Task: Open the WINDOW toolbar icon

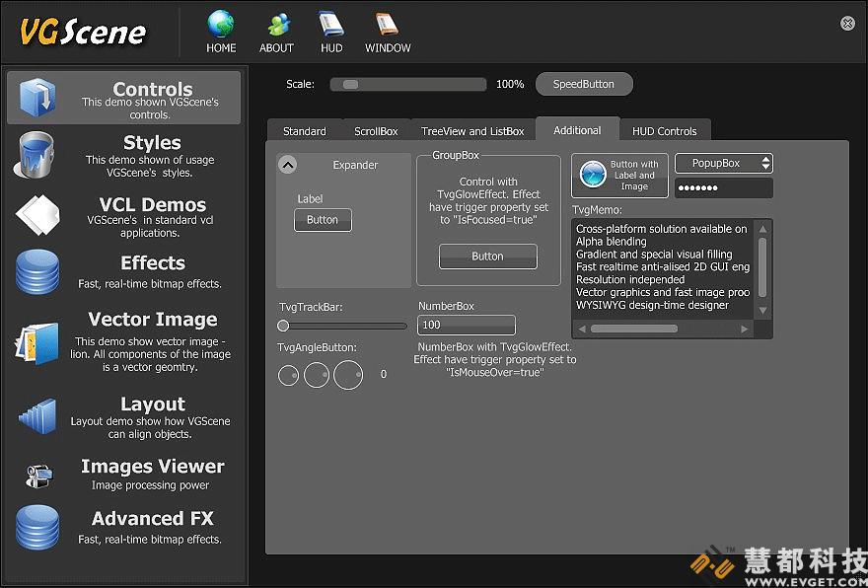Action: click(x=388, y=25)
